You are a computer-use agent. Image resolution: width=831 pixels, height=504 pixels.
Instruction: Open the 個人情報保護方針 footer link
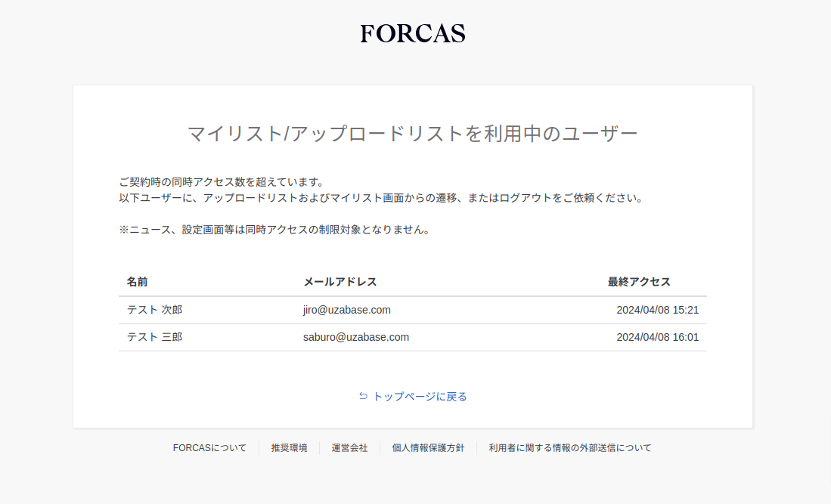click(x=428, y=448)
